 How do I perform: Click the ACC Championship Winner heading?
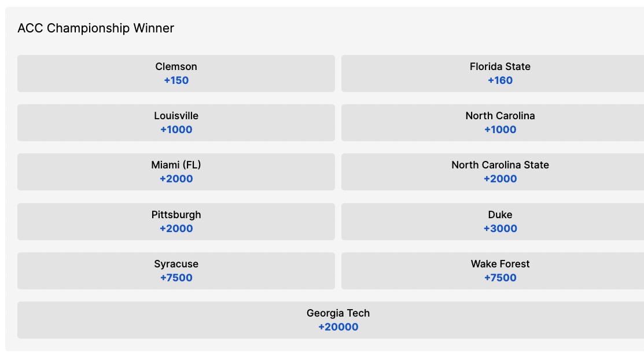[96, 28]
